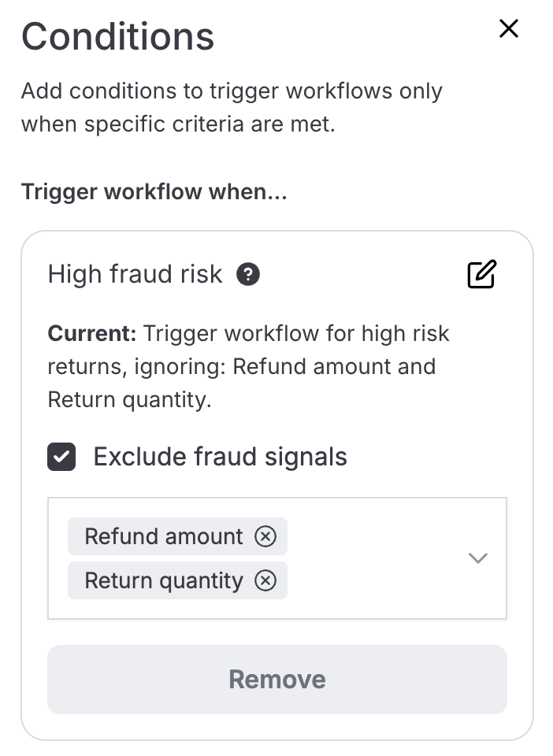This screenshot has width=553, height=756.
Task: Edit the High fraud risk condition
Action: pyautogui.click(x=481, y=274)
